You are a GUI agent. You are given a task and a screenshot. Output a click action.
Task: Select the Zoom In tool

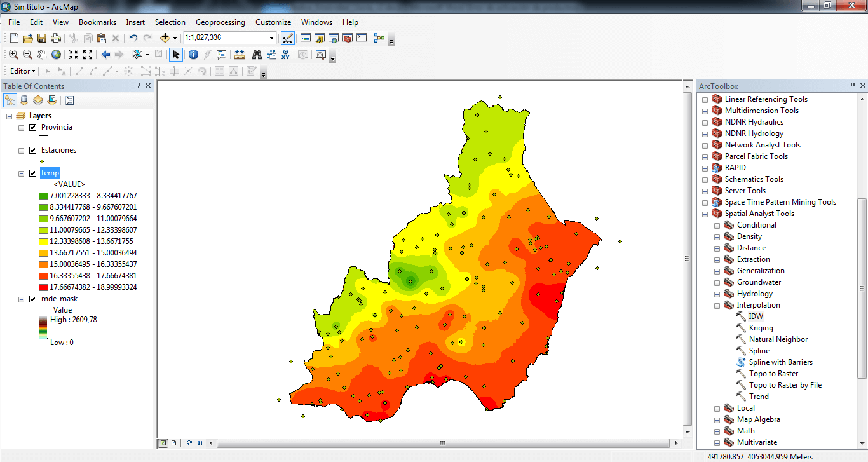coord(13,55)
